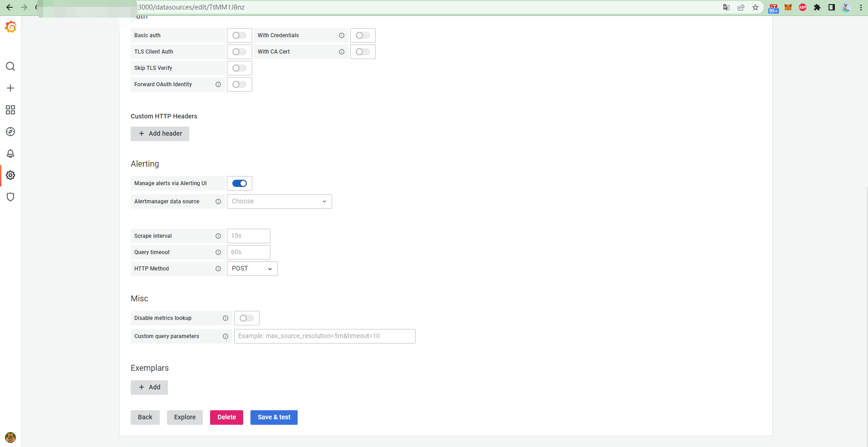Focus the Query timeout input field
The height and width of the screenshot is (447, 868).
pos(249,252)
